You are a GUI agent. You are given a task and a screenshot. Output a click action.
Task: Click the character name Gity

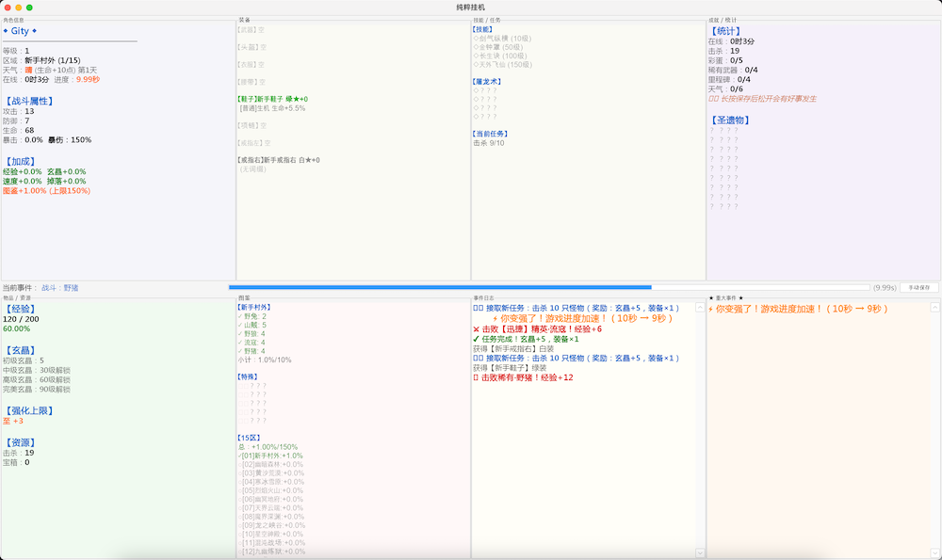[20, 31]
